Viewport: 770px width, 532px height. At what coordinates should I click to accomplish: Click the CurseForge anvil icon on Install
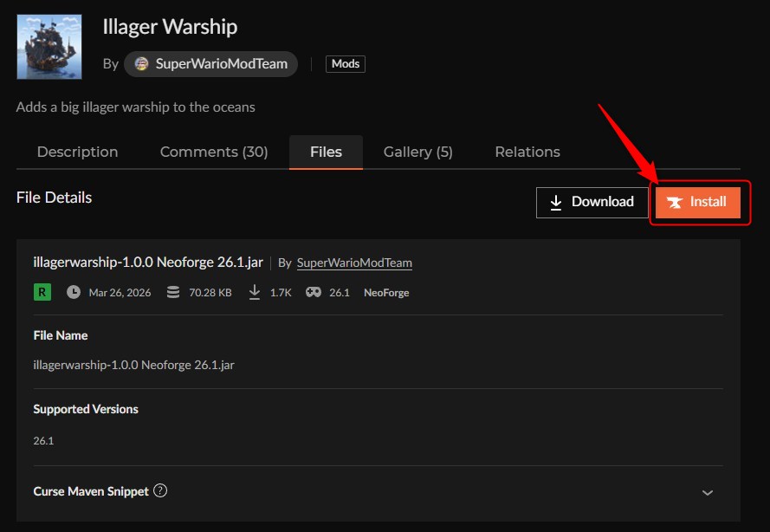[675, 202]
